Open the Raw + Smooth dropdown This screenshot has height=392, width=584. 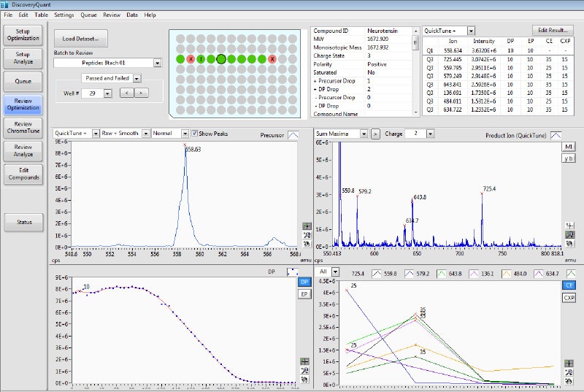pyautogui.click(x=145, y=134)
